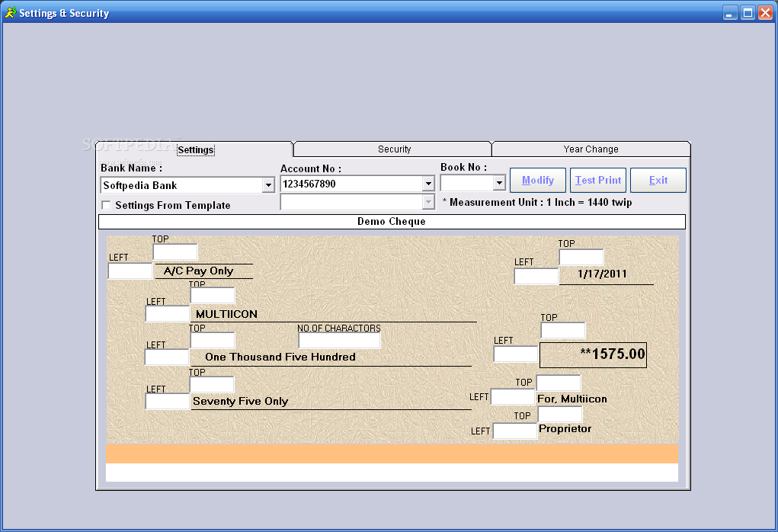Open the Bank Name dropdown

click(268, 185)
